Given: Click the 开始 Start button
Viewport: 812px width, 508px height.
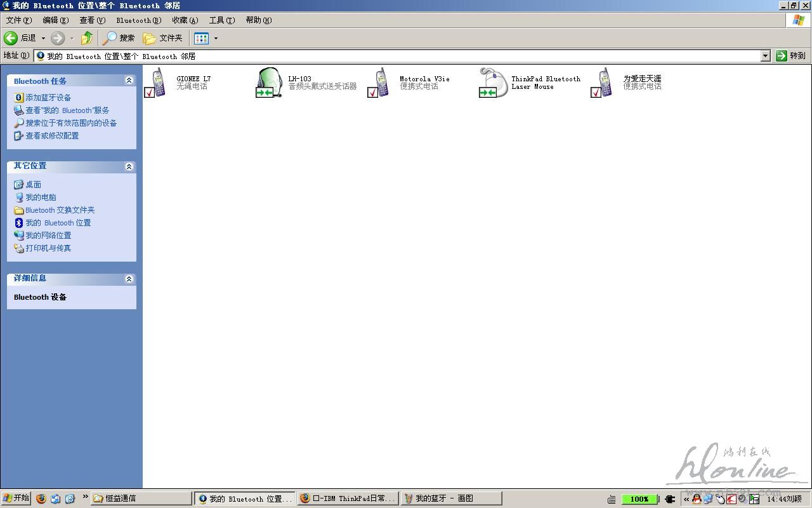Looking at the screenshot, I should (16, 498).
